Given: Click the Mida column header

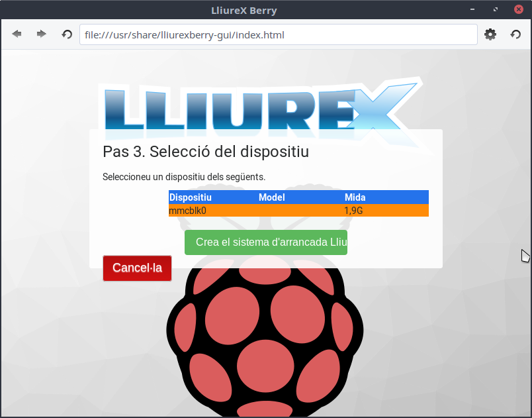Looking at the screenshot, I should click(355, 197).
